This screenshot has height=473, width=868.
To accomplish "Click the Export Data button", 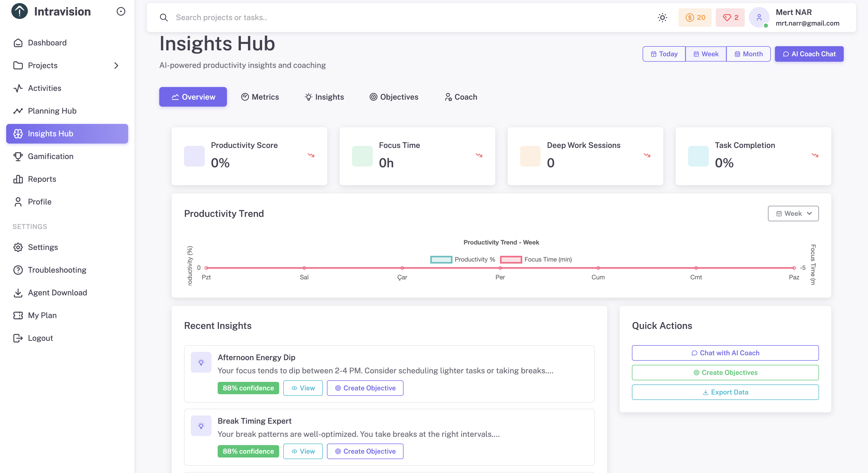I will pyautogui.click(x=725, y=392).
